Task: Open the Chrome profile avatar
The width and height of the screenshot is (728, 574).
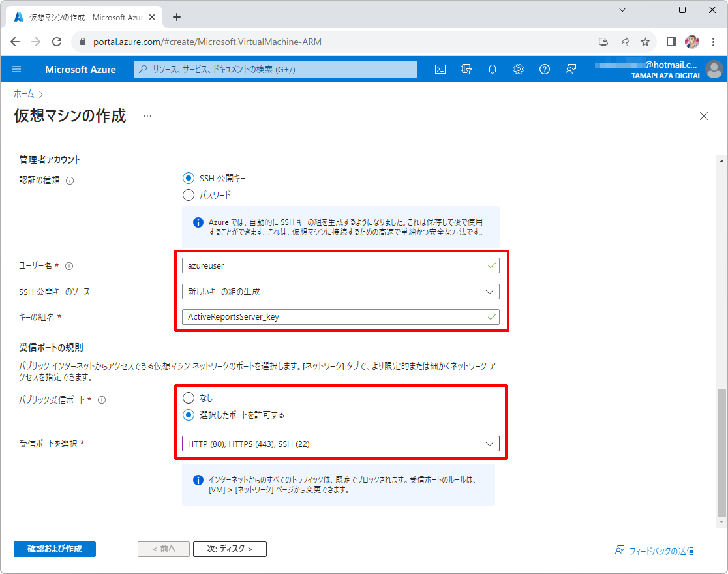Action: pos(691,42)
